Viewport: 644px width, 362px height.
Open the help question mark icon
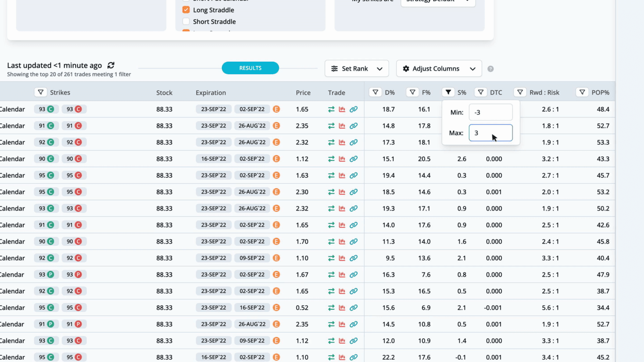(491, 69)
